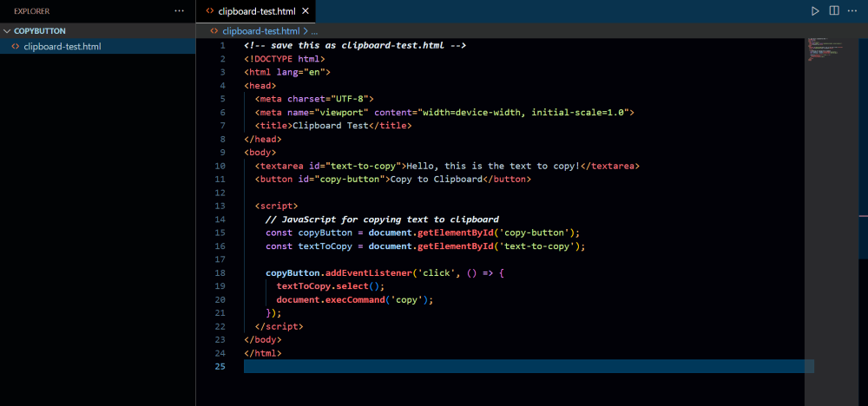Click the closing /script tag
The image size is (868, 406).
click(x=279, y=326)
